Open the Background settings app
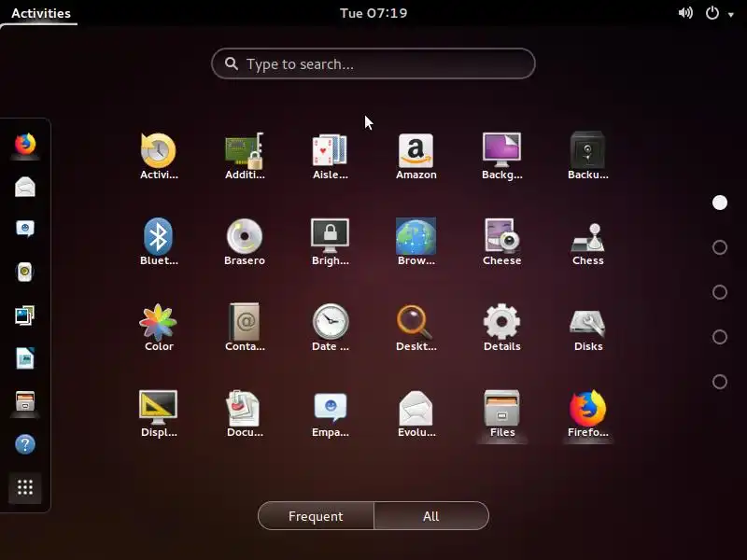Screen dimensions: 747x560 pos(501,156)
